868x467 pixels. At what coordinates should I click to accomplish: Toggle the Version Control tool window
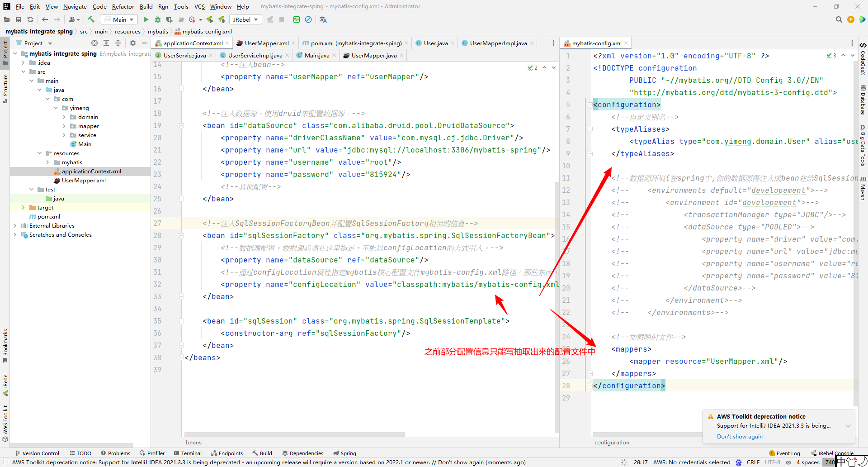[x=37, y=453]
